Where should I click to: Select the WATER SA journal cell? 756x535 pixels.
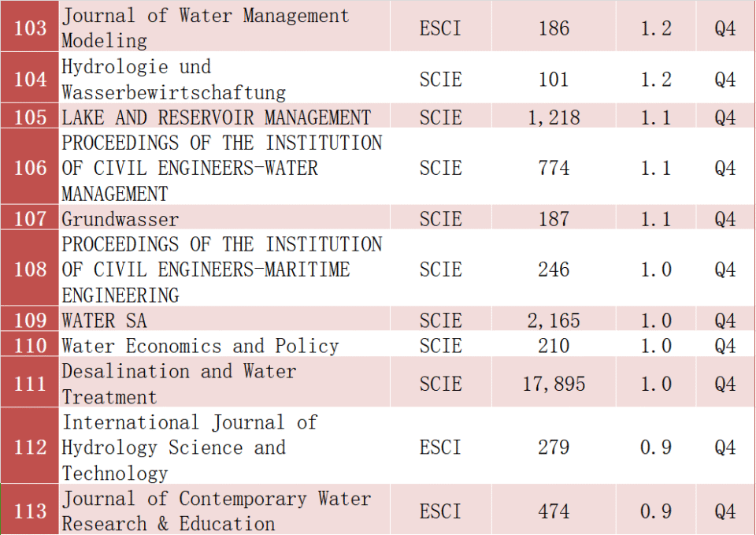point(104,321)
